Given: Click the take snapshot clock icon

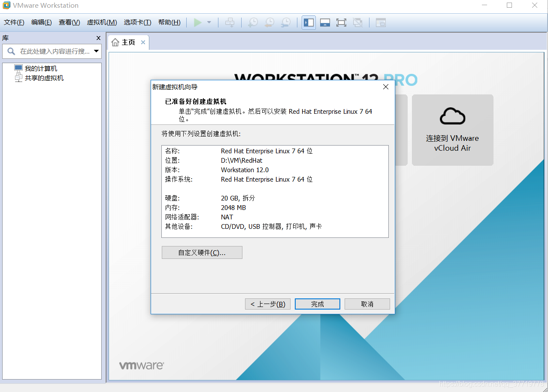Looking at the screenshot, I should tap(253, 22).
